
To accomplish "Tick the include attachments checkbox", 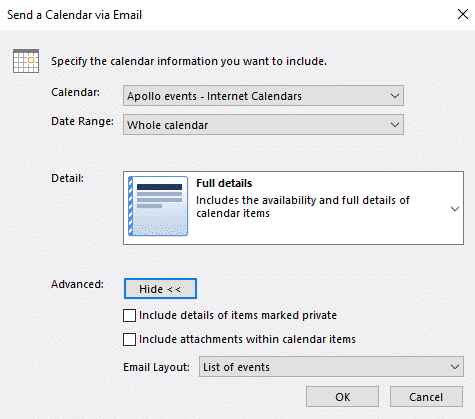I will click(129, 340).
